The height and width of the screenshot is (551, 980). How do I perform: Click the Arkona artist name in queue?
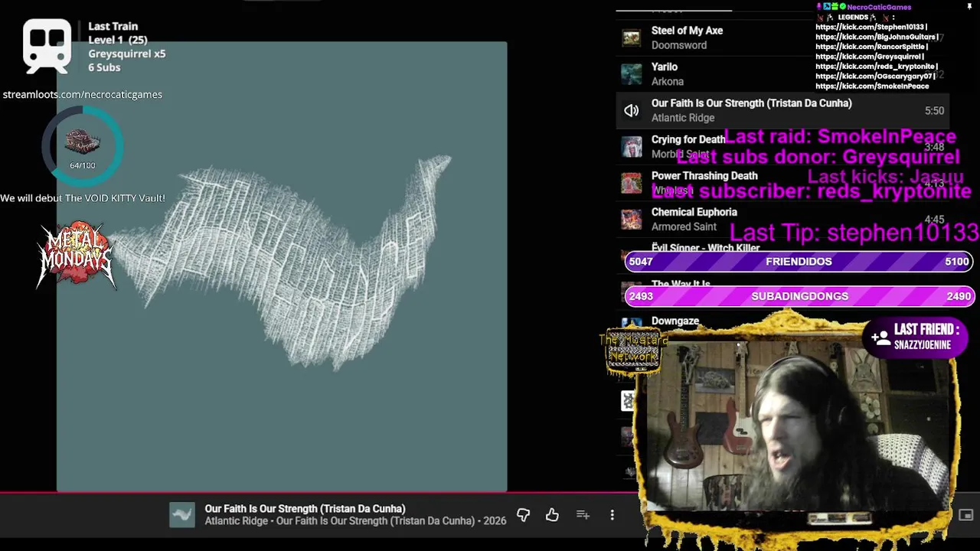pyautogui.click(x=667, y=81)
